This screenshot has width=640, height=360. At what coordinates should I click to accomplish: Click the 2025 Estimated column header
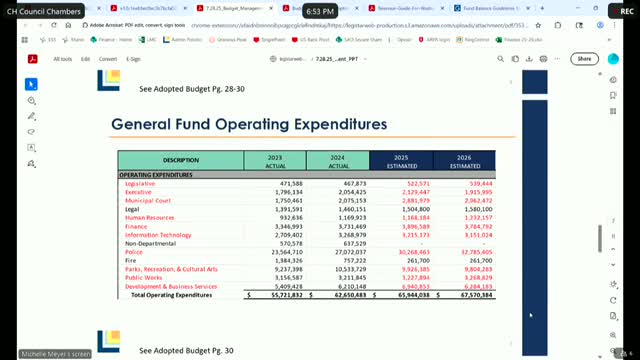click(401, 161)
